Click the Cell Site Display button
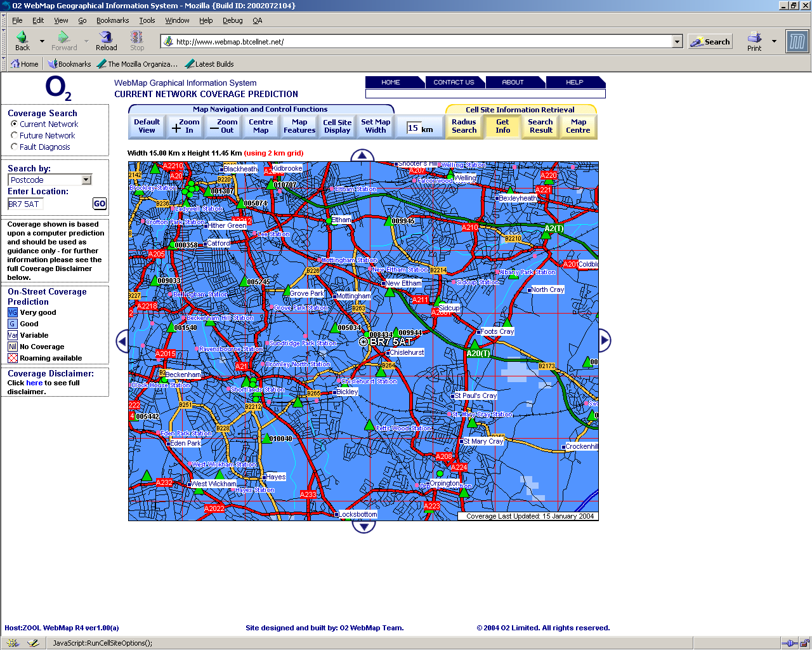This screenshot has width=812, height=650. tap(337, 126)
